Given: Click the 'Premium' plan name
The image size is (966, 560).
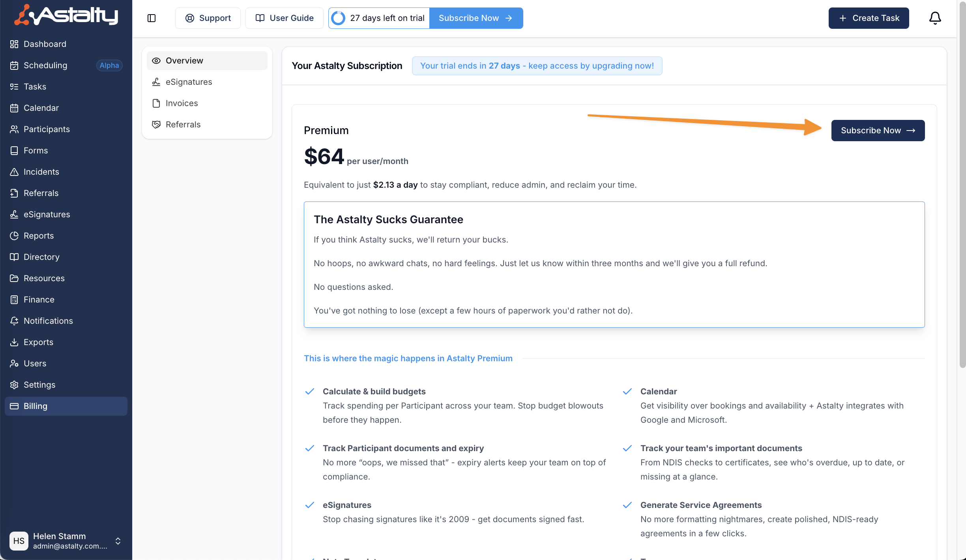Looking at the screenshot, I should 326,131.
